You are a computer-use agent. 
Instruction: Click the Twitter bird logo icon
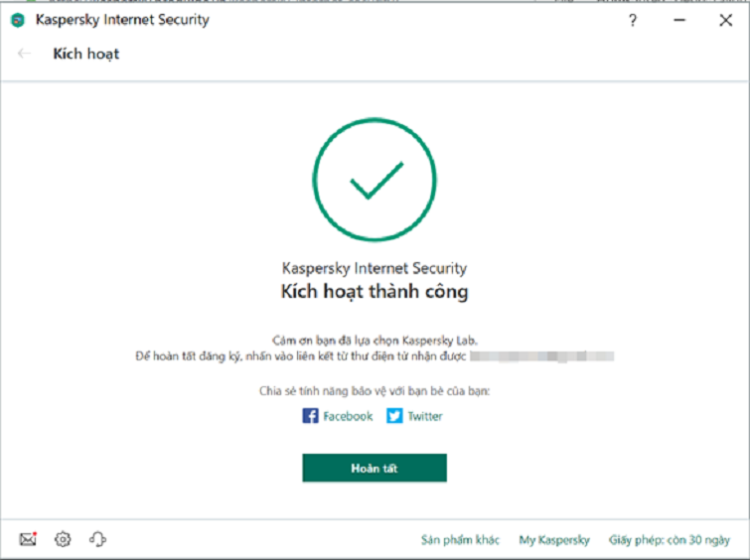point(394,416)
